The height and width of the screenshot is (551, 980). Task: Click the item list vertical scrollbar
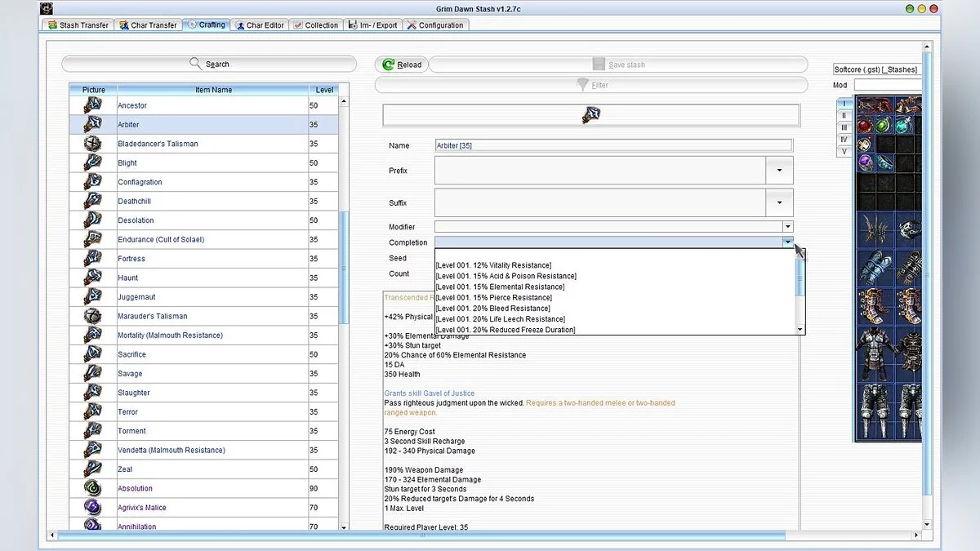(344, 269)
